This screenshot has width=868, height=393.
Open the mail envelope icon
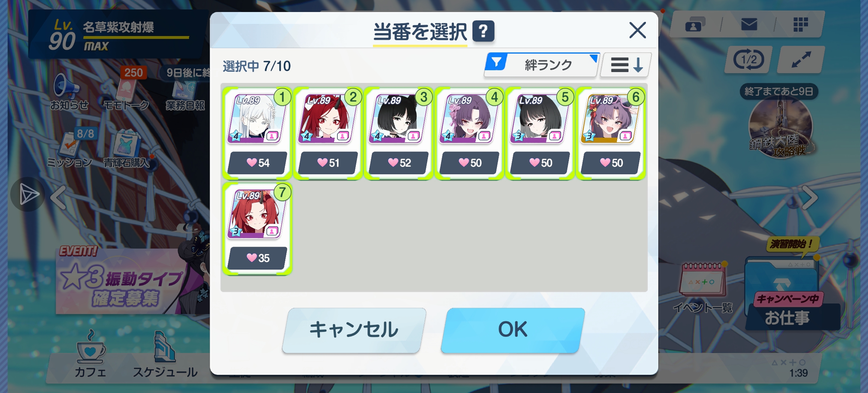click(749, 25)
